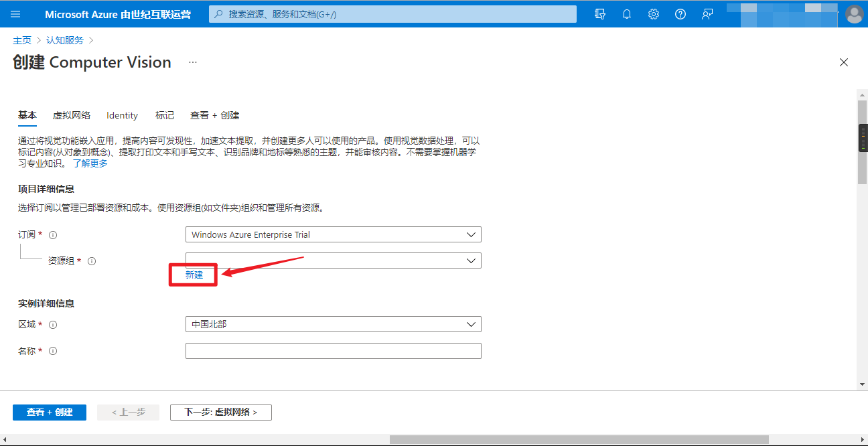
Task: Click the info icon next to 名称
Action: click(53, 351)
